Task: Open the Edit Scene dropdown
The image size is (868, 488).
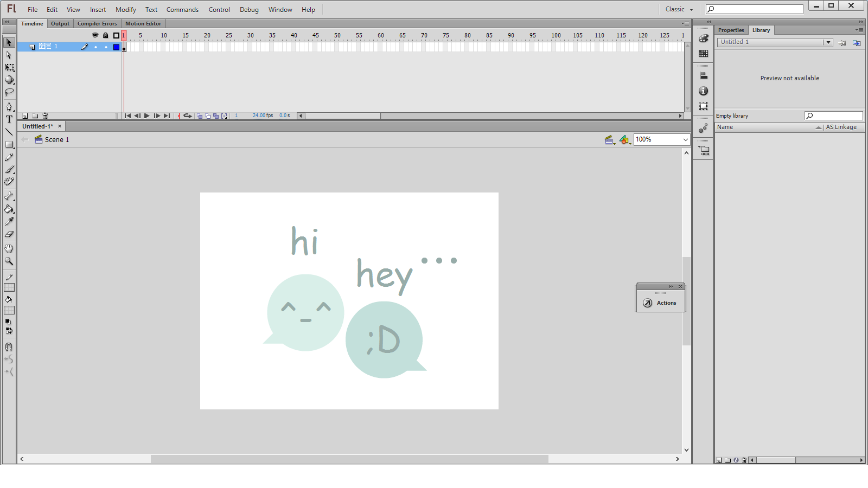Action: pyautogui.click(x=610, y=140)
